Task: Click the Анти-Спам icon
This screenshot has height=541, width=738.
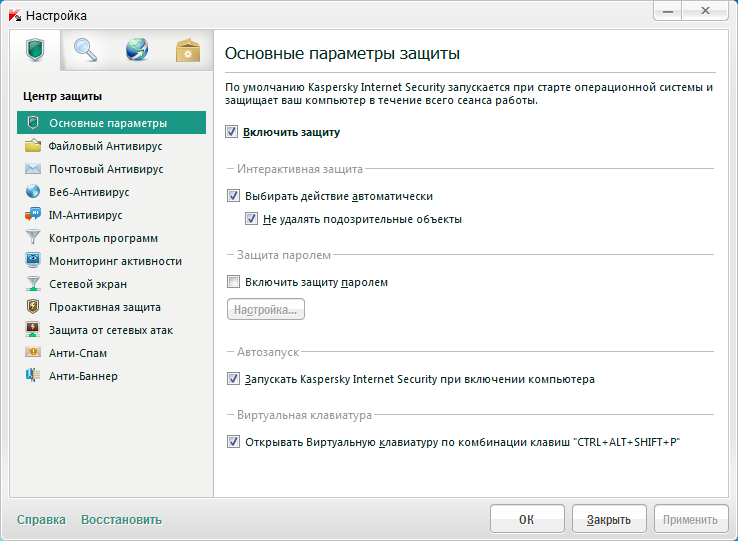Action: 33,353
